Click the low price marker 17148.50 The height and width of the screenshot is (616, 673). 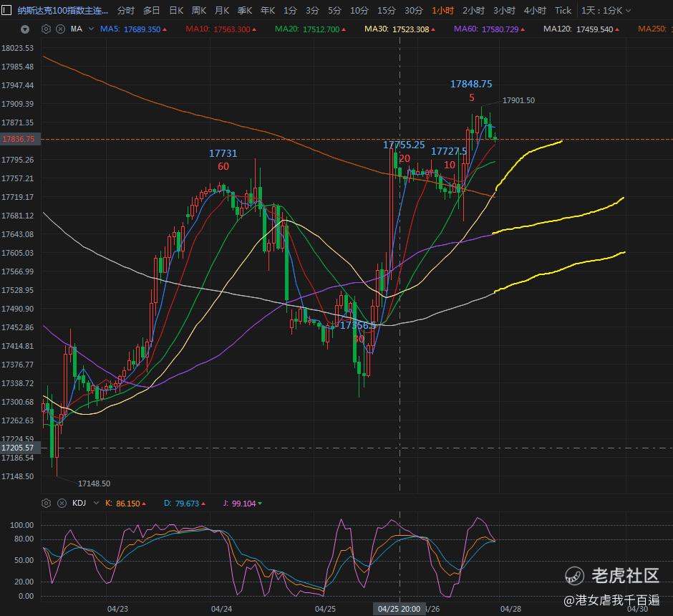[x=94, y=483]
